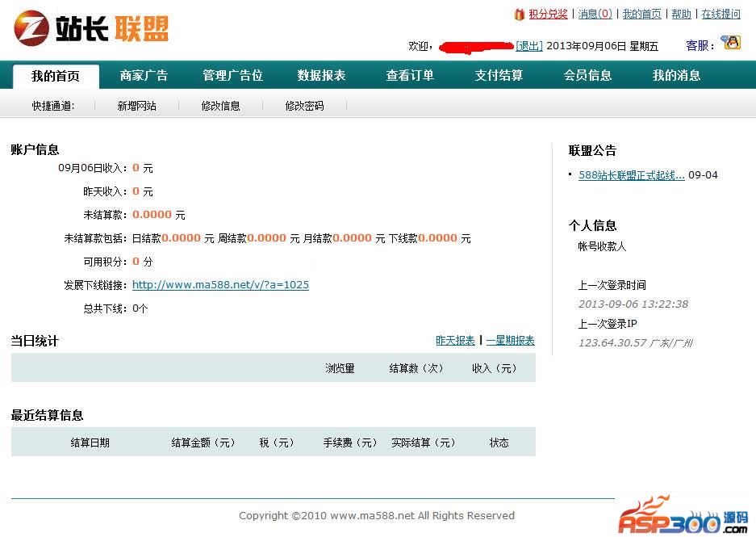The width and height of the screenshot is (756, 537).
Task: Open the 一星期报表 link
Action: (x=510, y=341)
